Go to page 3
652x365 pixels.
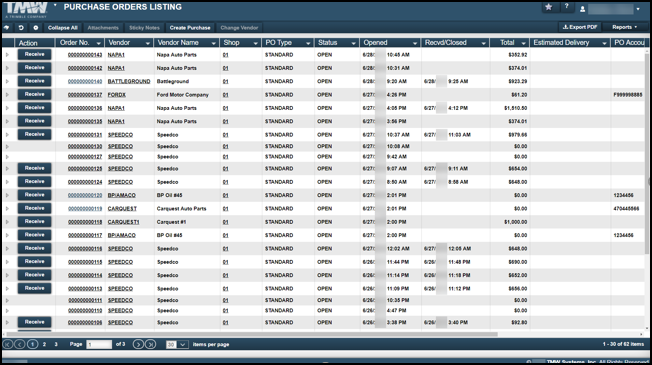[56, 344]
